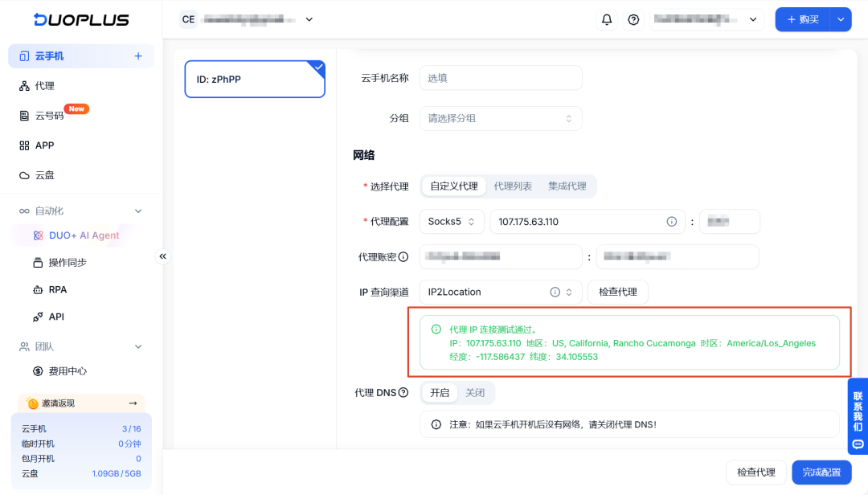The height and width of the screenshot is (495, 868).
Task: Click the 云盘 1.09GB/5GB usage value
Action: click(x=117, y=474)
